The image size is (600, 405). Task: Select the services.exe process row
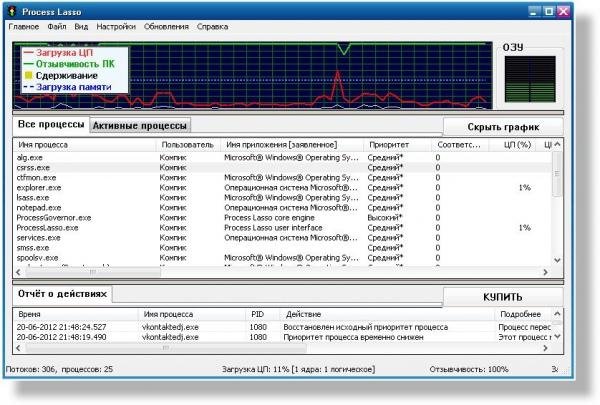pos(282,238)
